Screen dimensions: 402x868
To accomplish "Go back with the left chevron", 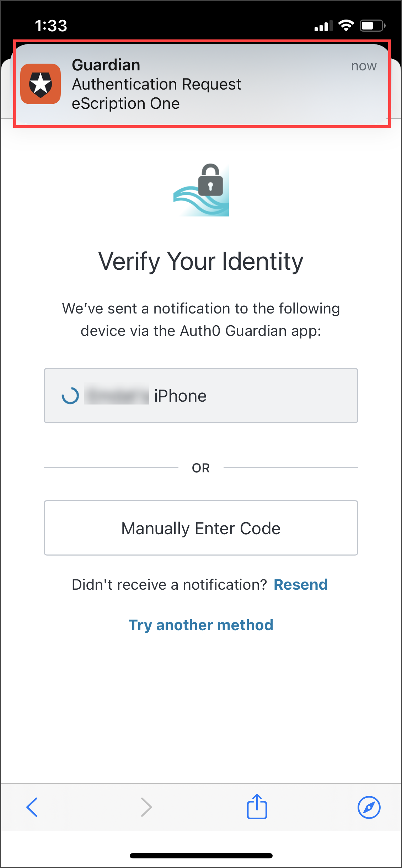I will coord(32,807).
